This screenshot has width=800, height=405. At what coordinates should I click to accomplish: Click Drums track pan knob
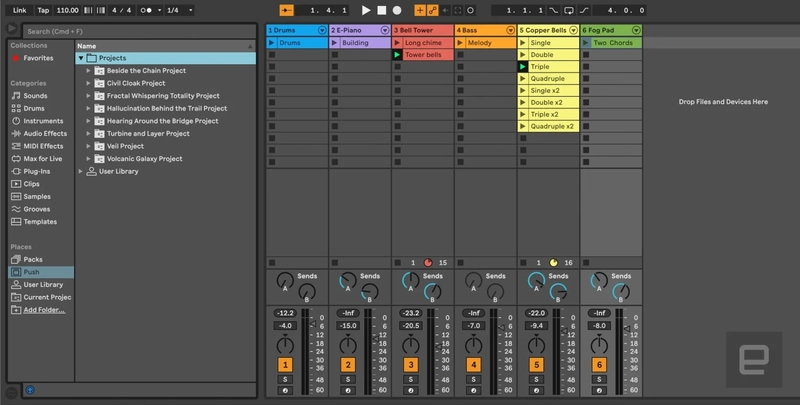click(285, 345)
